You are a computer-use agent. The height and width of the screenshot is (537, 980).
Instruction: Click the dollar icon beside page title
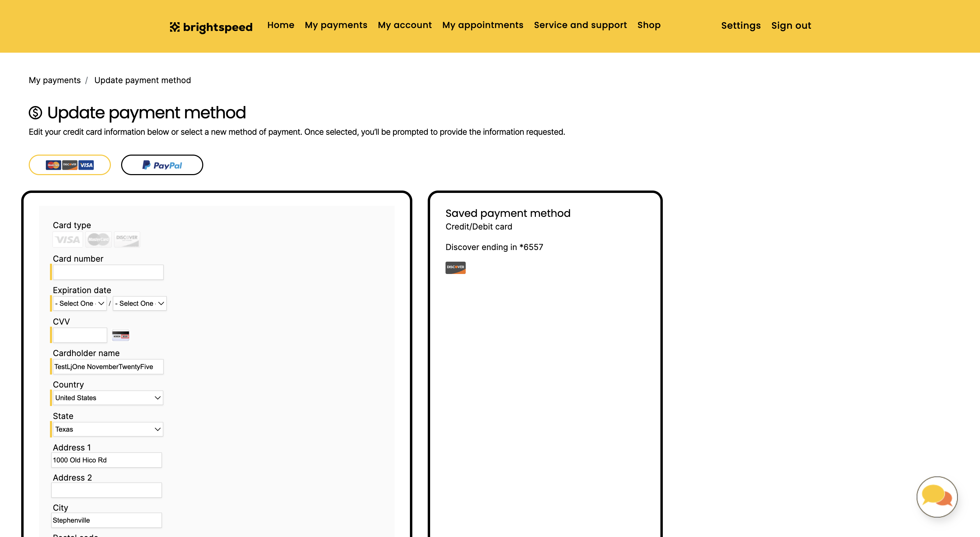35,113
